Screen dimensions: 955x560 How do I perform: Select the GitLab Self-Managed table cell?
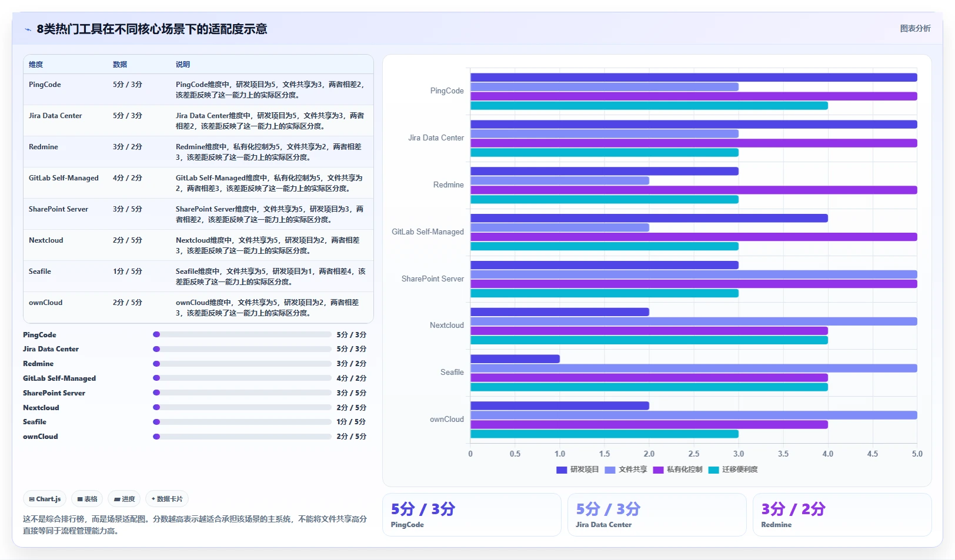click(64, 178)
